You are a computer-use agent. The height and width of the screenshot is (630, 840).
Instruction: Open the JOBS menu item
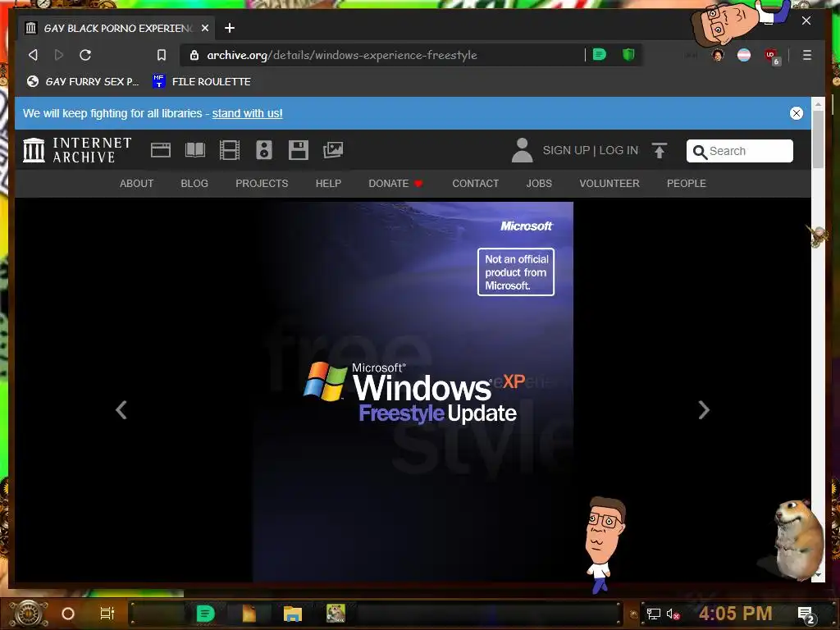coord(539,184)
